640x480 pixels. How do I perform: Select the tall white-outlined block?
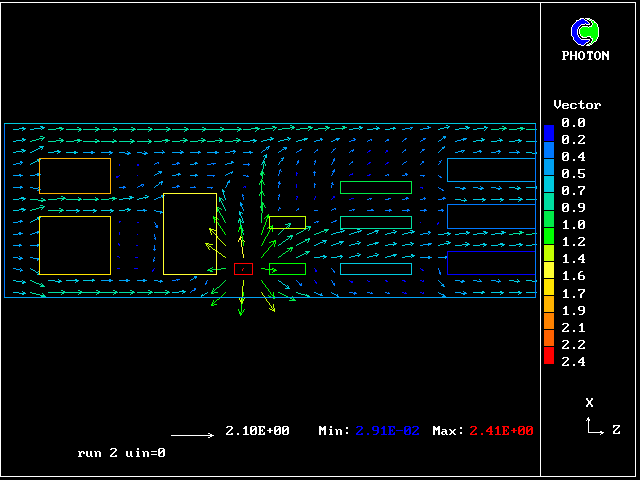pyautogui.click(x=189, y=234)
